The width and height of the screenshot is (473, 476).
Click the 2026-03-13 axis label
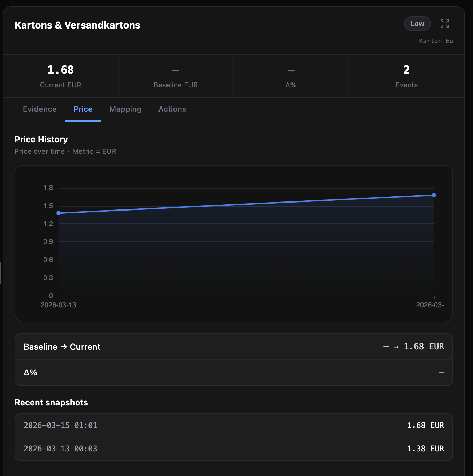(x=59, y=305)
